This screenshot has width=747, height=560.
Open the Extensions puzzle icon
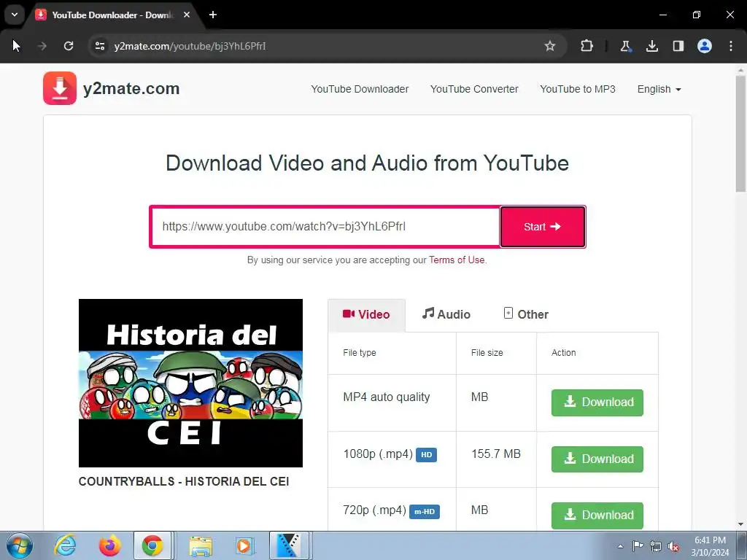(x=587, y=46)
